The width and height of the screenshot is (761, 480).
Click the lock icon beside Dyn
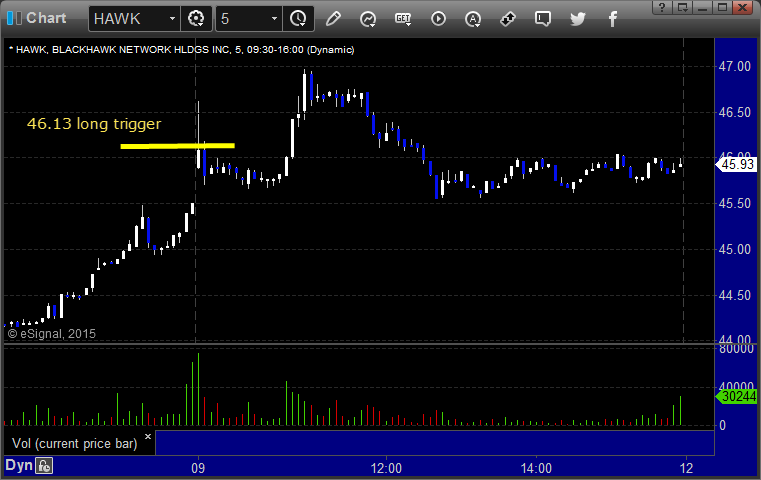(44, 466)
